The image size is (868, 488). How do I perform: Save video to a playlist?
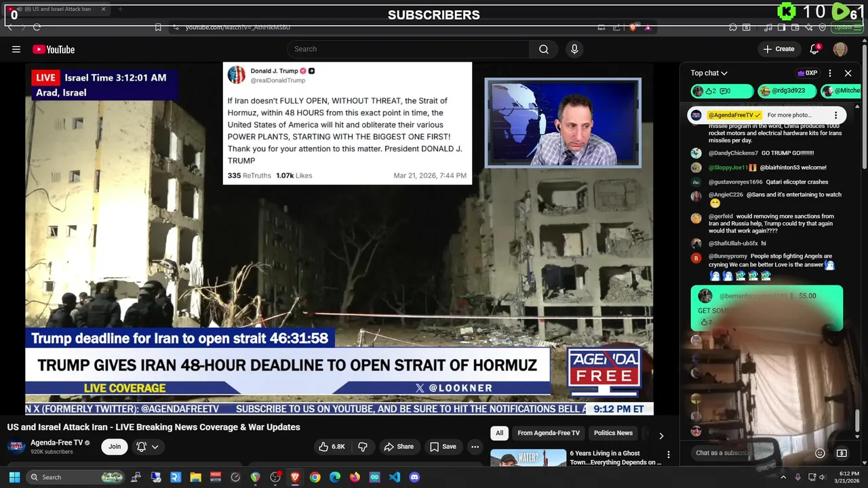(442, 447)
